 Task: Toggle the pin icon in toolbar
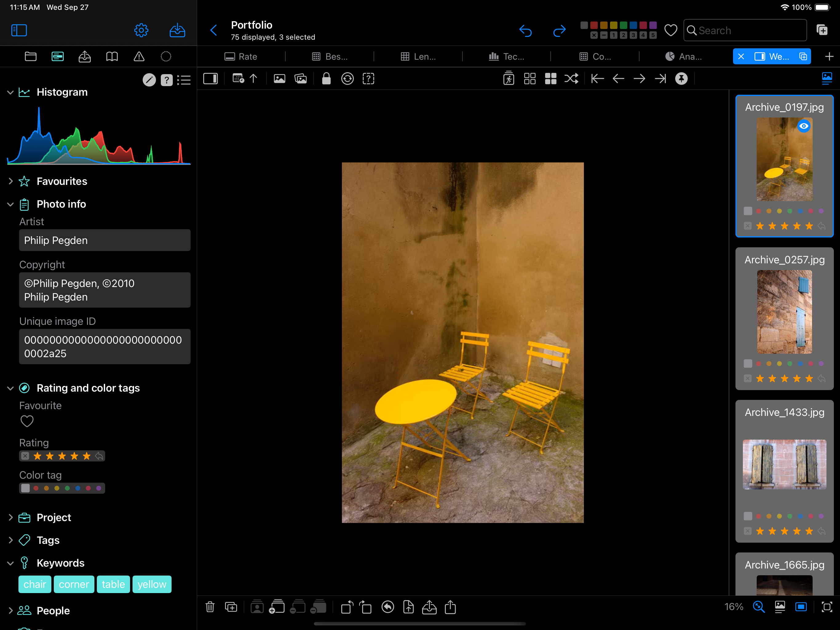tap(682, 79)
